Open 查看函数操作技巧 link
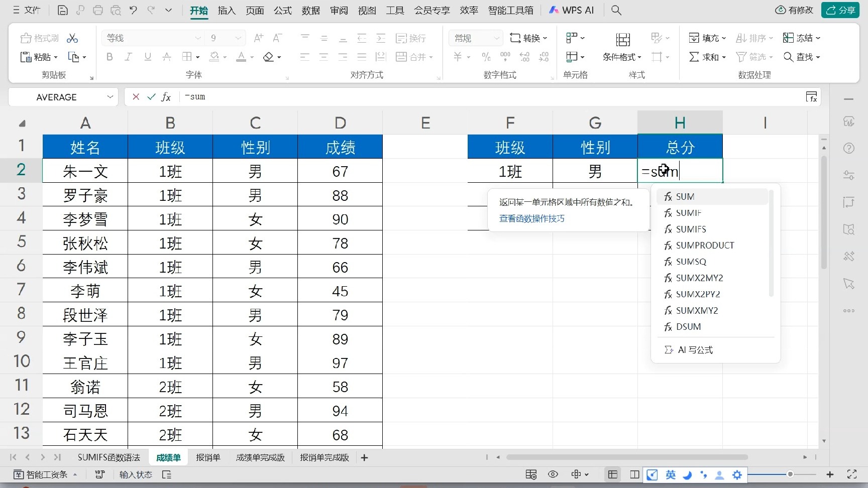868x488 pixels. point(532,218)
